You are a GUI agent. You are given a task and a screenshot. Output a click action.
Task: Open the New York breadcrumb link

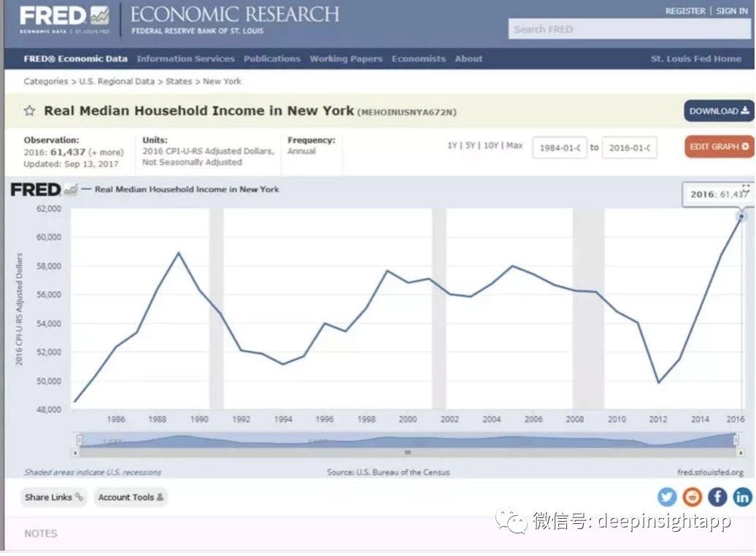tap(222, 82)
